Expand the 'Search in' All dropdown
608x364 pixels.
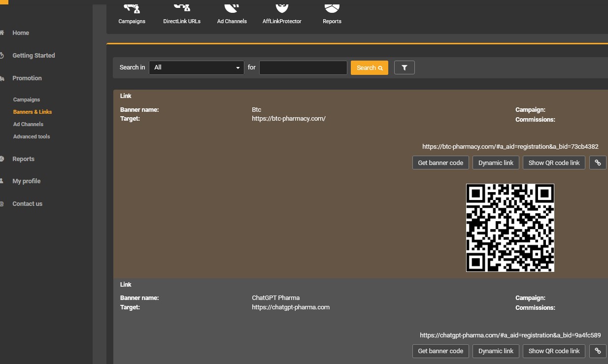pyautogui.click(x=196, y=67)
